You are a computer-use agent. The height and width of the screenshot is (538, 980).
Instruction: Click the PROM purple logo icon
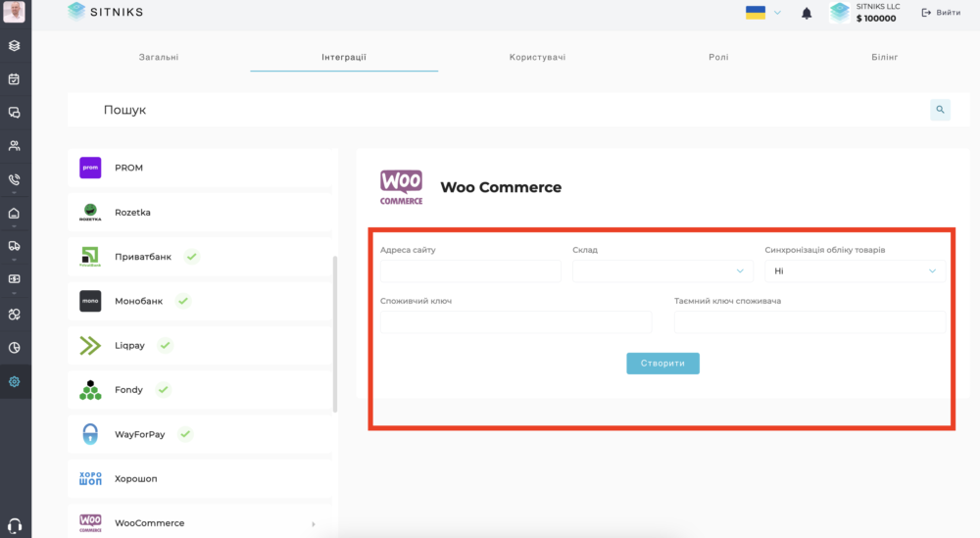pyautogui.click(x=90, y=168)
